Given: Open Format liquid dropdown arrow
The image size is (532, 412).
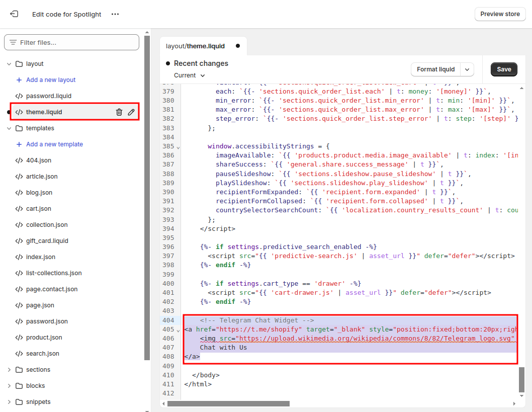Looking at the screenshot, I should click(467, 69).
